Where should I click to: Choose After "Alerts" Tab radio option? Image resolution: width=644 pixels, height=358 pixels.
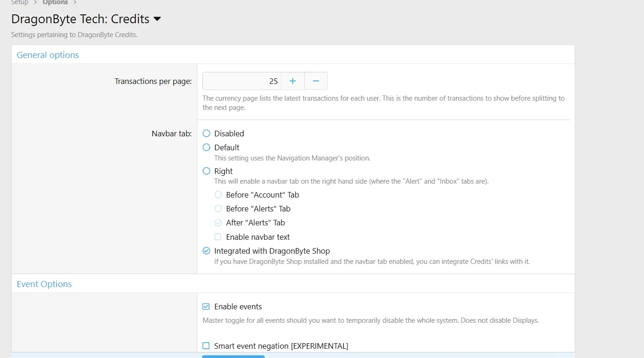[x=218, y=223]
